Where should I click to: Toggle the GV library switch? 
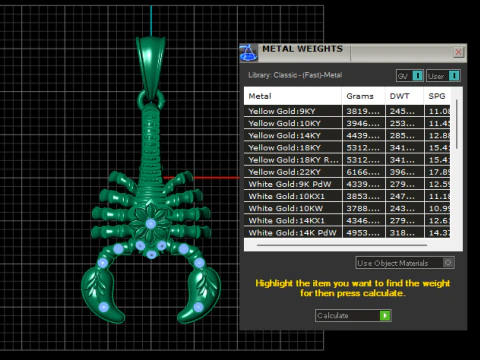(x=410, y=76)
